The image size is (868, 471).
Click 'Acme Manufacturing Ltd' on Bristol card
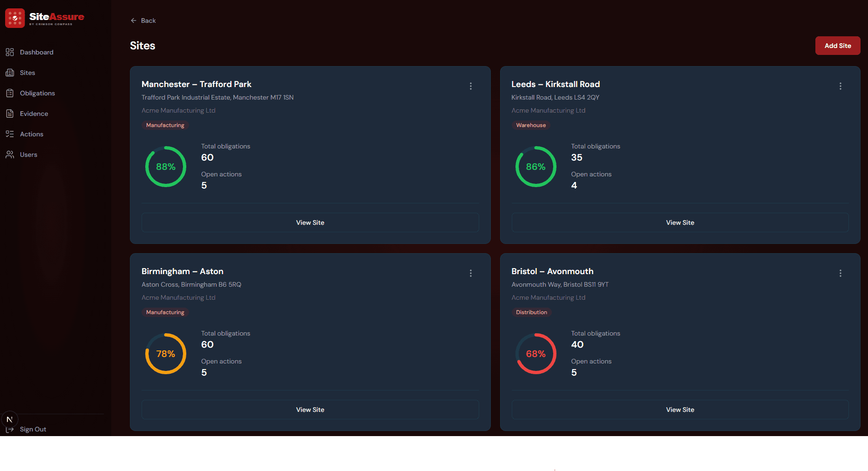[x=548, y=297]
